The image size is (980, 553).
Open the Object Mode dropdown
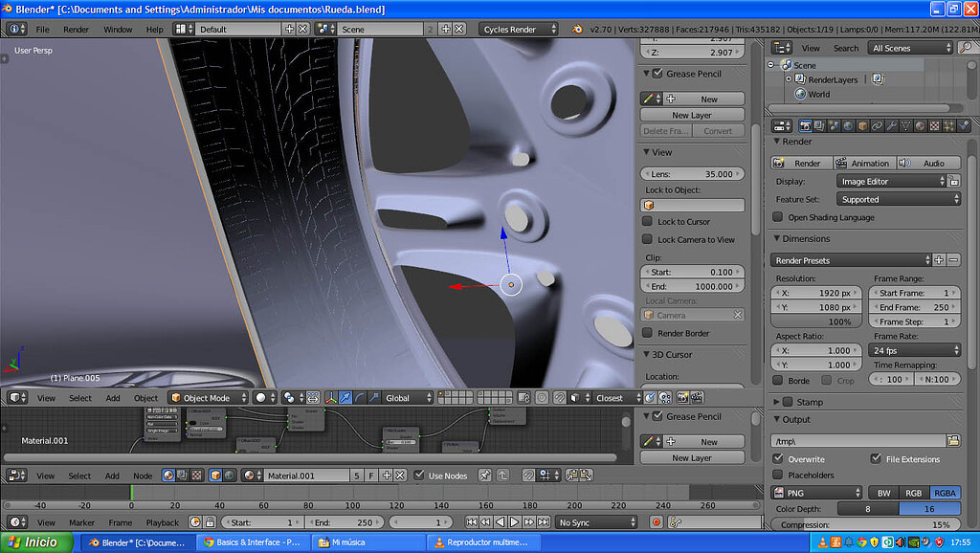209,397
